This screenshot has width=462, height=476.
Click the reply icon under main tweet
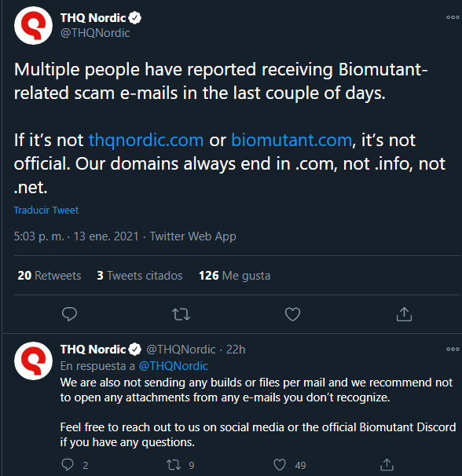tap(69, 314)
